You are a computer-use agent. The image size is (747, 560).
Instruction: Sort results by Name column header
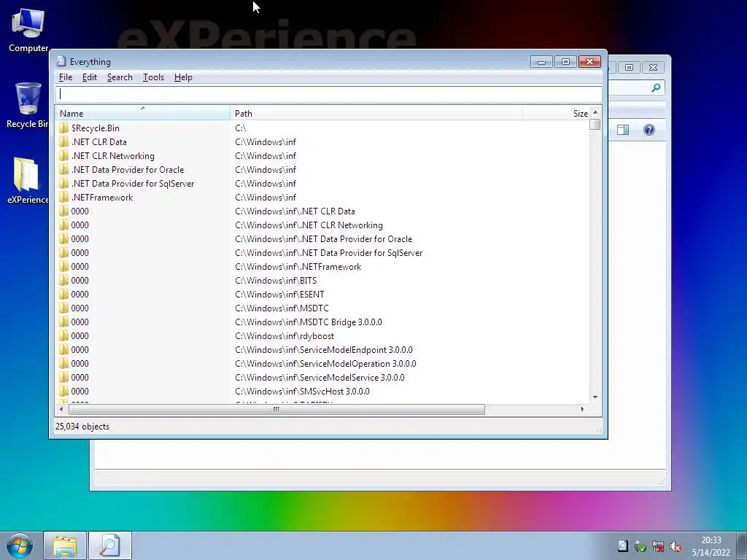[x=142, y=113]
